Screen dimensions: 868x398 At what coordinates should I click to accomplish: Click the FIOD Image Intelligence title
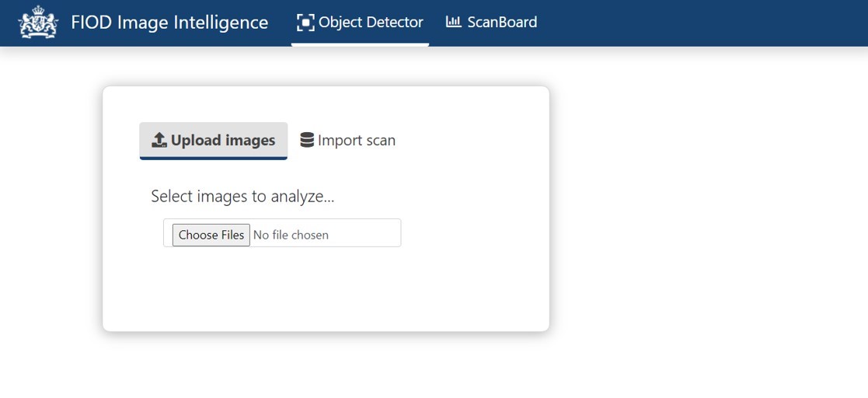click(169, 22)
